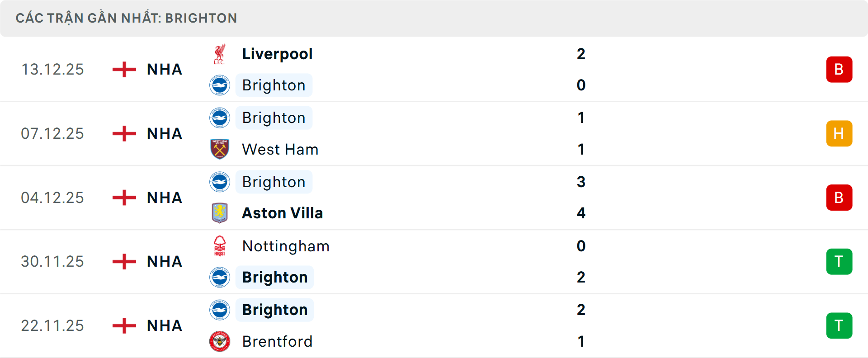
Task: Click the Aston Villa club crest
Action: pyautogui.click(x=220, y=213)
